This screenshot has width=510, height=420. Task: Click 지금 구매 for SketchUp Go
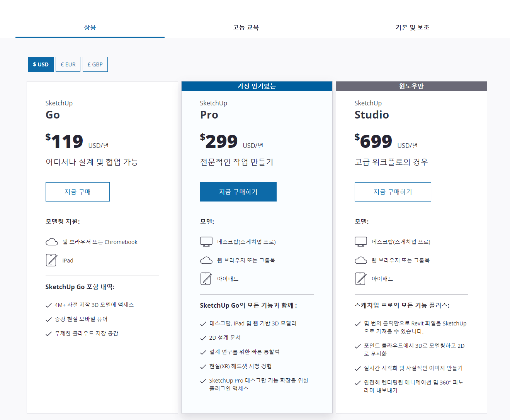[77, 192]
